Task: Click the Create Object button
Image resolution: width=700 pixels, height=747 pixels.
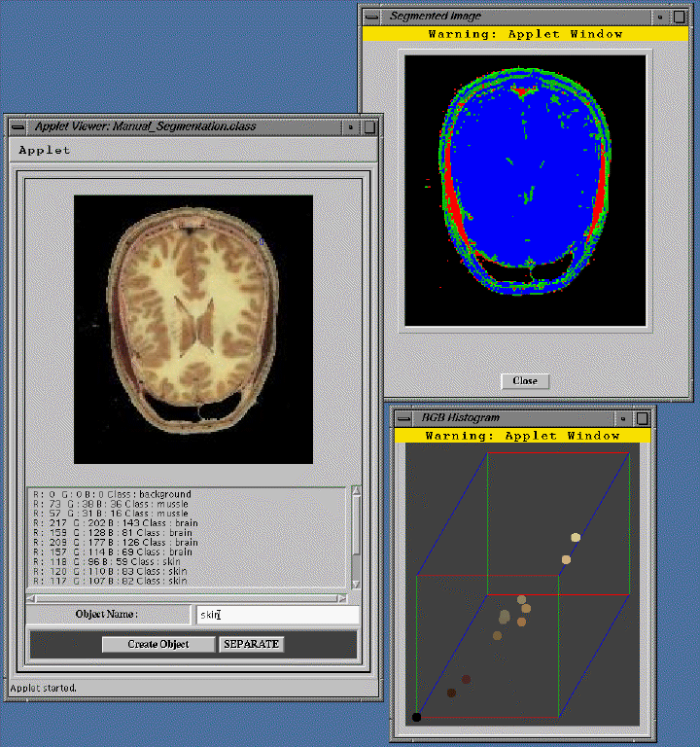Action: 158,644
